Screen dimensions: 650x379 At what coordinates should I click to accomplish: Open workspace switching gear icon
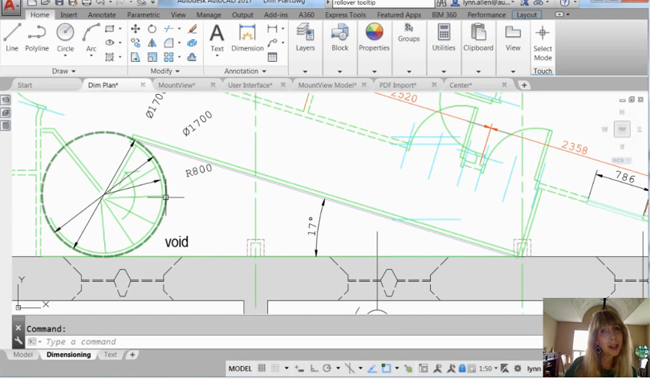[517, 368]
